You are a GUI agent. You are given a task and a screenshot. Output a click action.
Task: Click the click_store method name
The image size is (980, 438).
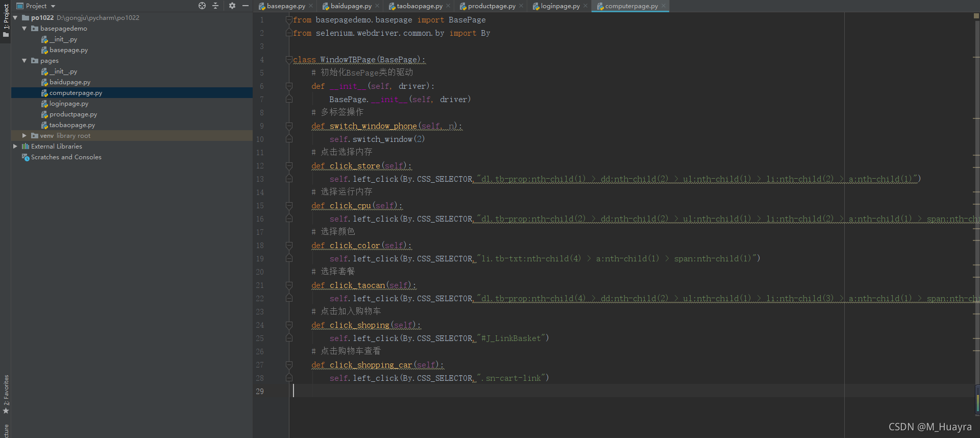click(355, 166)
